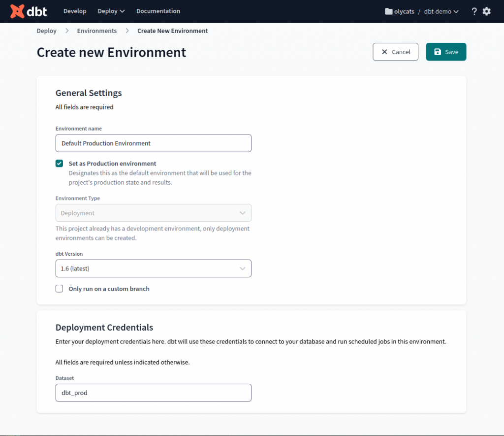Uncheck Set as Production environment
Screen dimensions: 504x436
tap(60, 164)
